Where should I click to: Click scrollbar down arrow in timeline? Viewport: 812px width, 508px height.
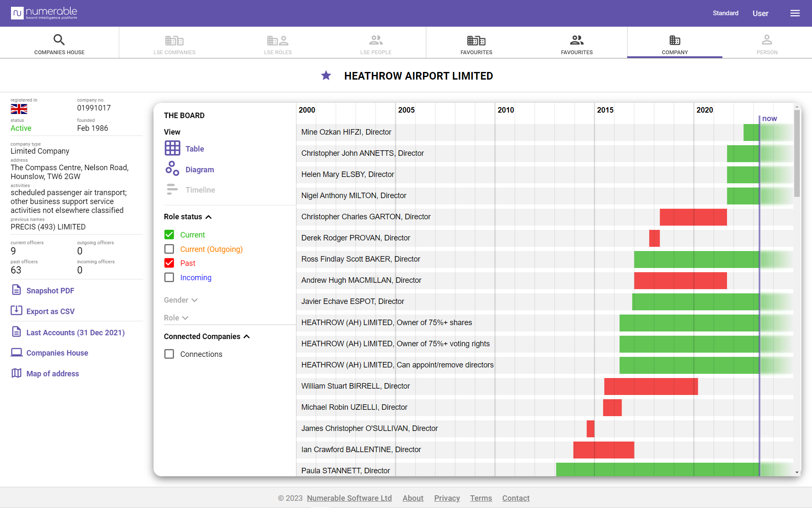(797, 472)
